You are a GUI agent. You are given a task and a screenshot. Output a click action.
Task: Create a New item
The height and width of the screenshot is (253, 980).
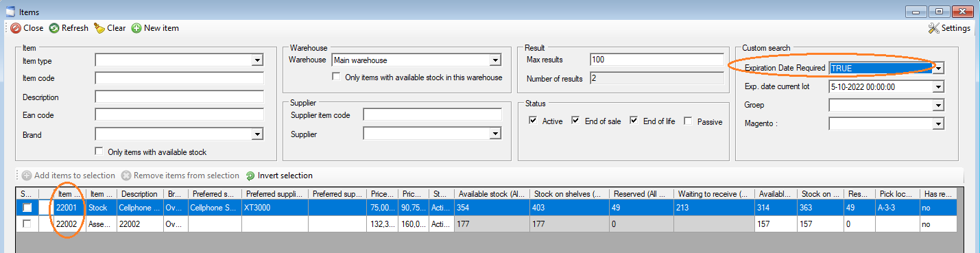[x=155, y=28]
